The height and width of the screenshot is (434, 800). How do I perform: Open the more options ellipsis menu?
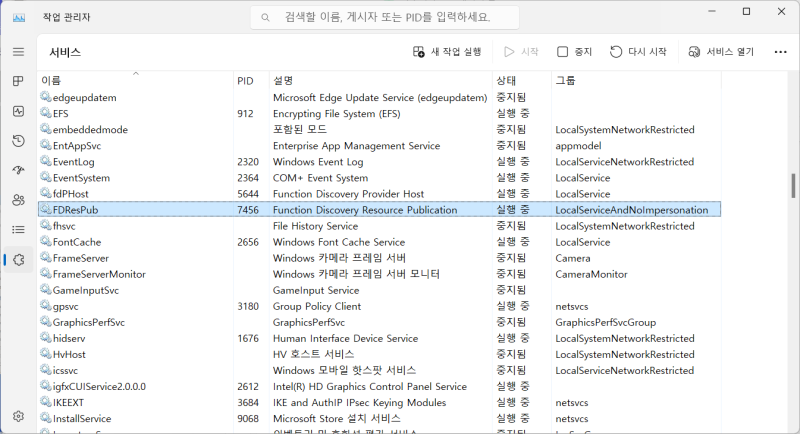[780, 52]
